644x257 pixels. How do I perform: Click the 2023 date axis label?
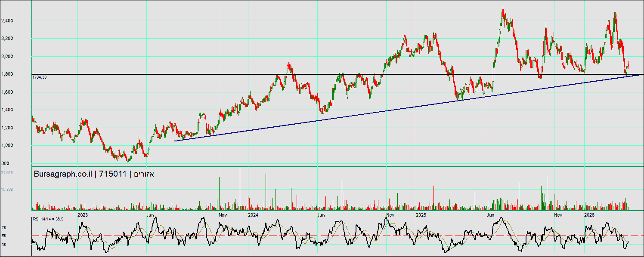pos(82,214)
